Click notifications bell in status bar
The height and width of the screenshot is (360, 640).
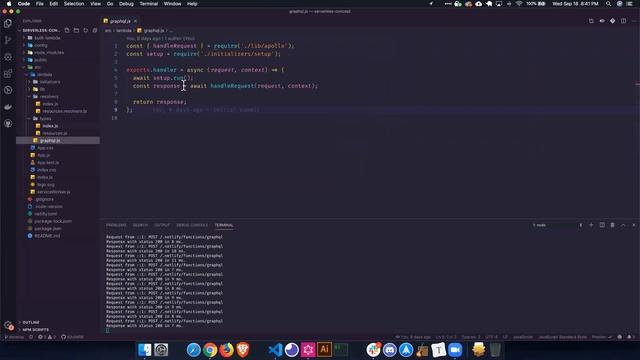coord(630,337)
